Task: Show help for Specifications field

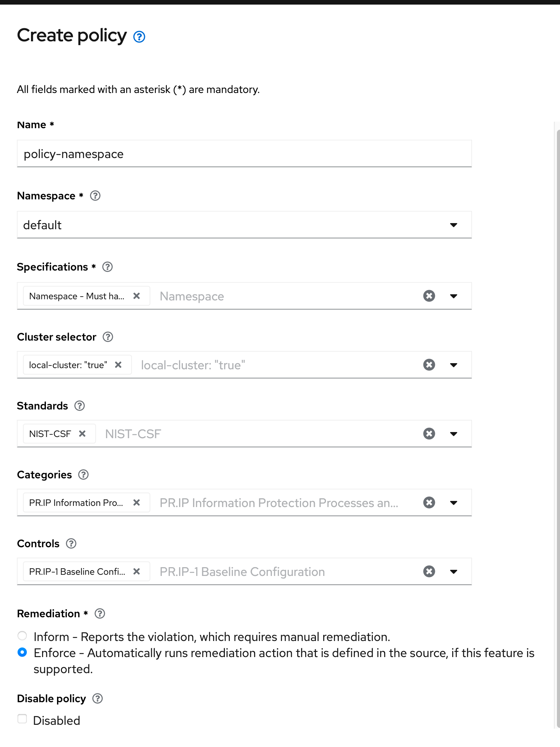Action: coord(107,267)
